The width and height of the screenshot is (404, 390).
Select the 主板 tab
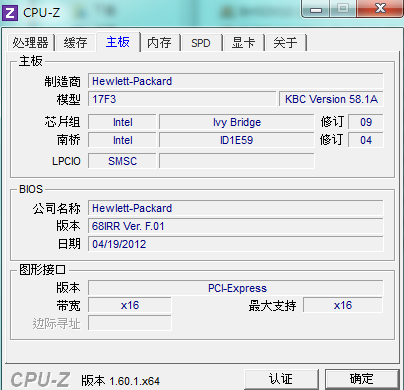[118, 42]
